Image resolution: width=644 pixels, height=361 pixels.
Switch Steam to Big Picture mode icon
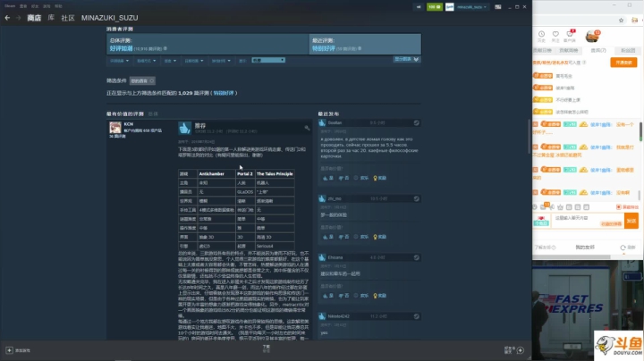(x=498, y=7)
